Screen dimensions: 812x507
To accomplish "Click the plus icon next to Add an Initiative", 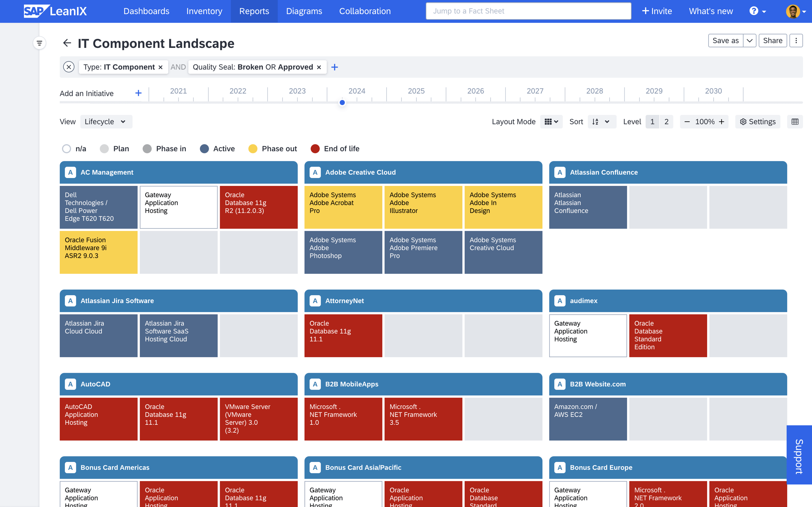I will point(138,93).
